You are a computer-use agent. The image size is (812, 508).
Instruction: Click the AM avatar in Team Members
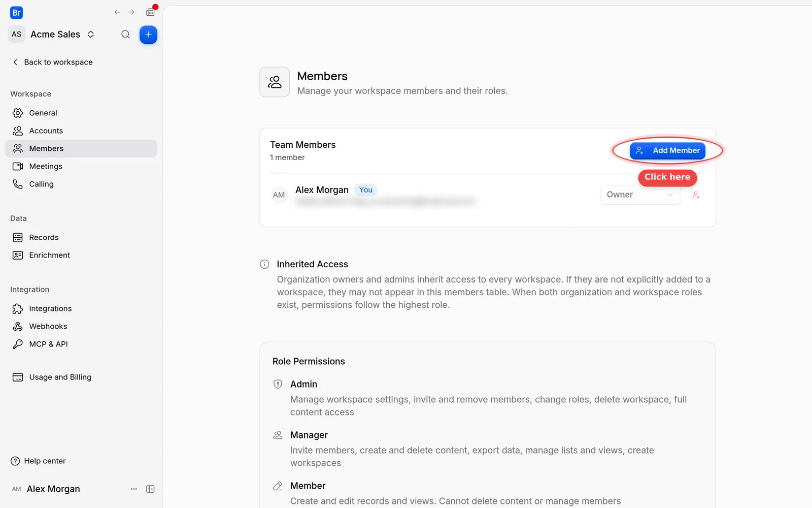279,195
